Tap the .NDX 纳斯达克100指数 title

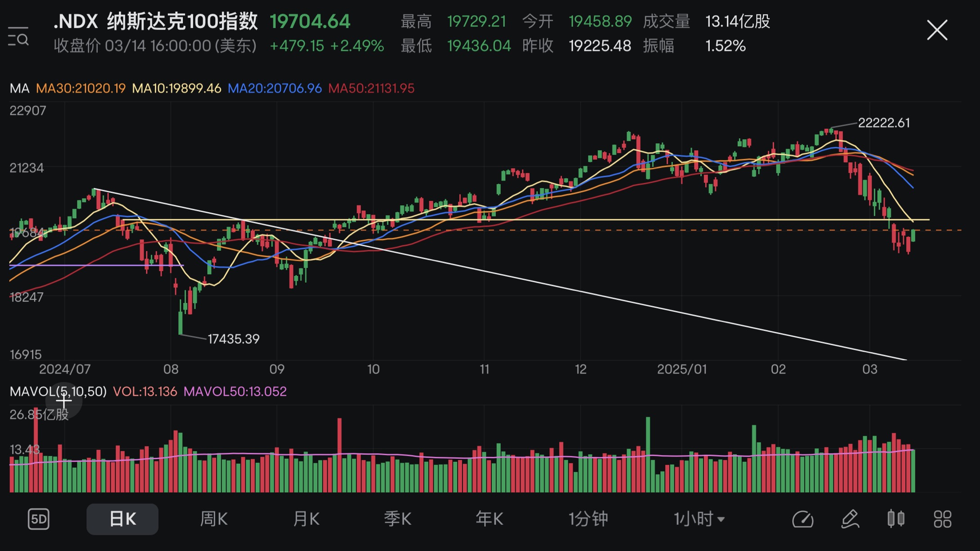(x=155, y=21)
